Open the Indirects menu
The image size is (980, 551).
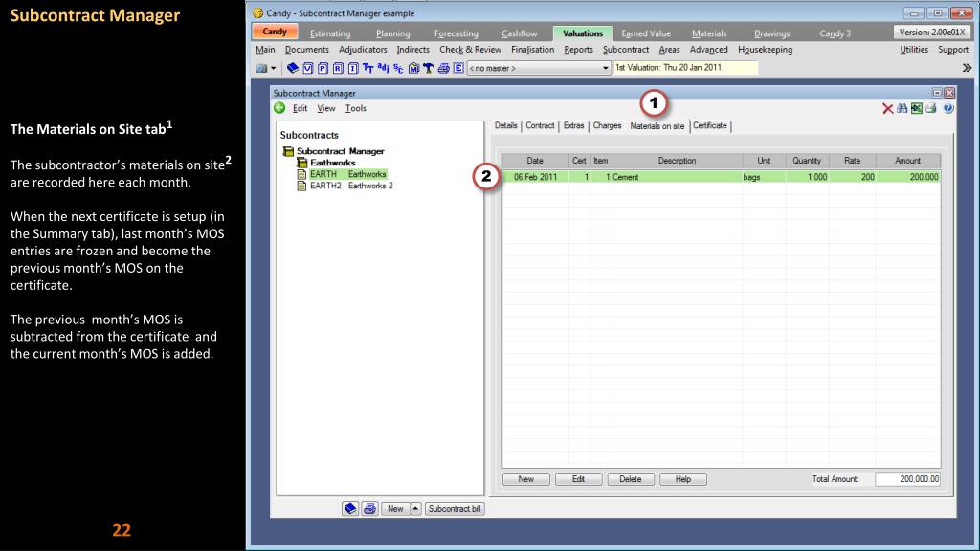(413, 50)
